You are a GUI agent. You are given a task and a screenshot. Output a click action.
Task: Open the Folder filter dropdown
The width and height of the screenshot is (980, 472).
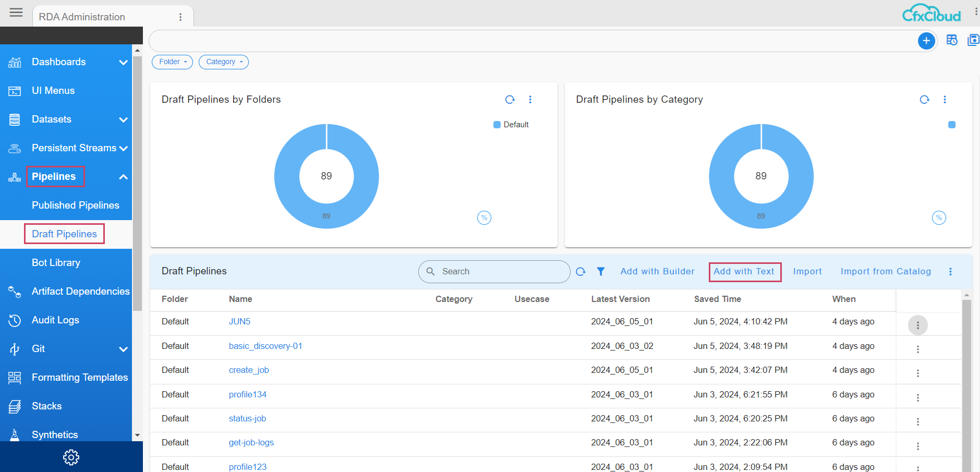(x=172, y=62)
